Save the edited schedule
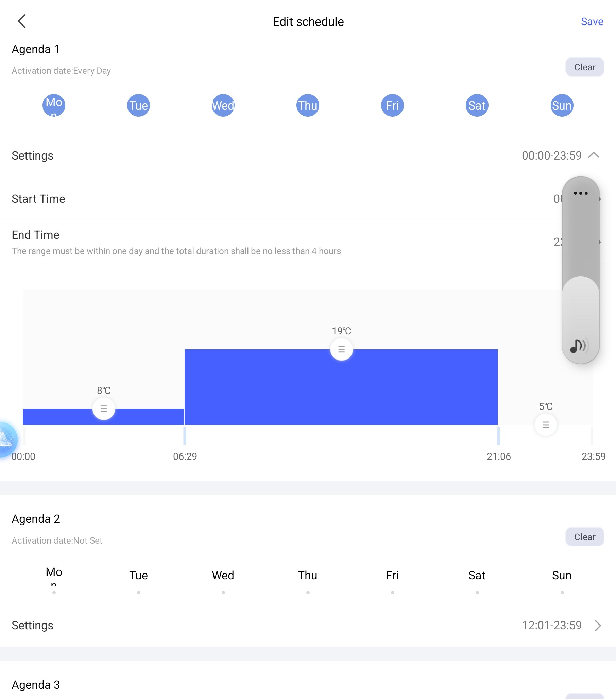 [x=592, y=21]
